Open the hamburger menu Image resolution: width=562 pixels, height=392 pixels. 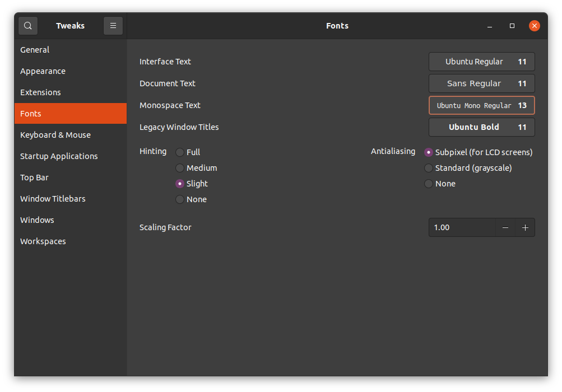[x=113, y=26]
